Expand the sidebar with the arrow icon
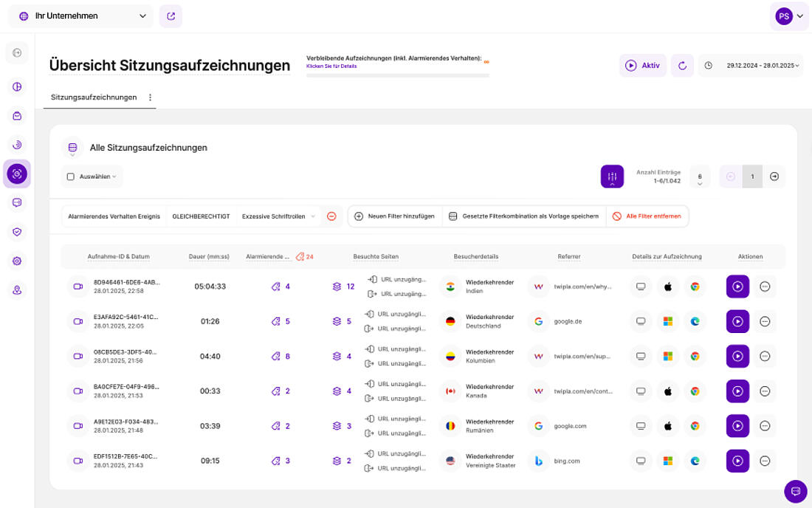812x508 pixels. click(17, 53)
